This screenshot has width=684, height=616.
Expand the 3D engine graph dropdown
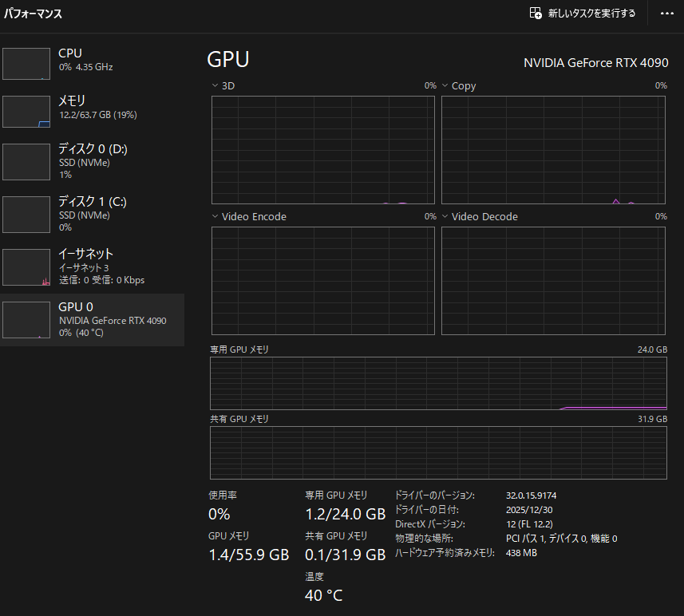pyautogui.click(x=215, y=85)
